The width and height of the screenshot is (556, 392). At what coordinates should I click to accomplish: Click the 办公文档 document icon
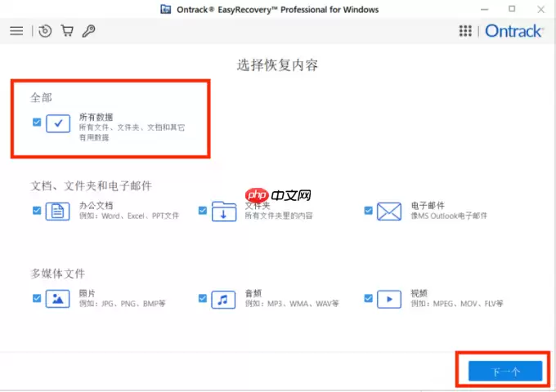(58, 212)
